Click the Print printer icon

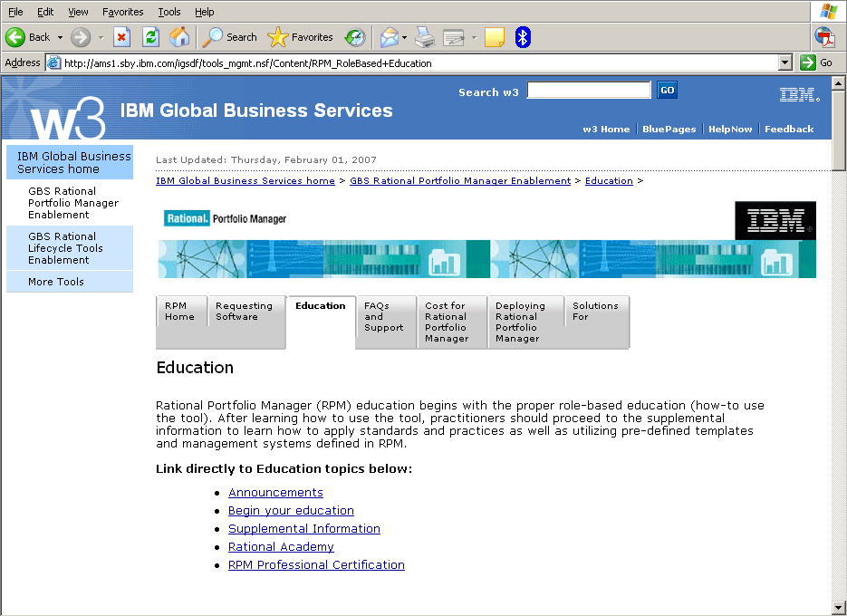pos(425,37)
